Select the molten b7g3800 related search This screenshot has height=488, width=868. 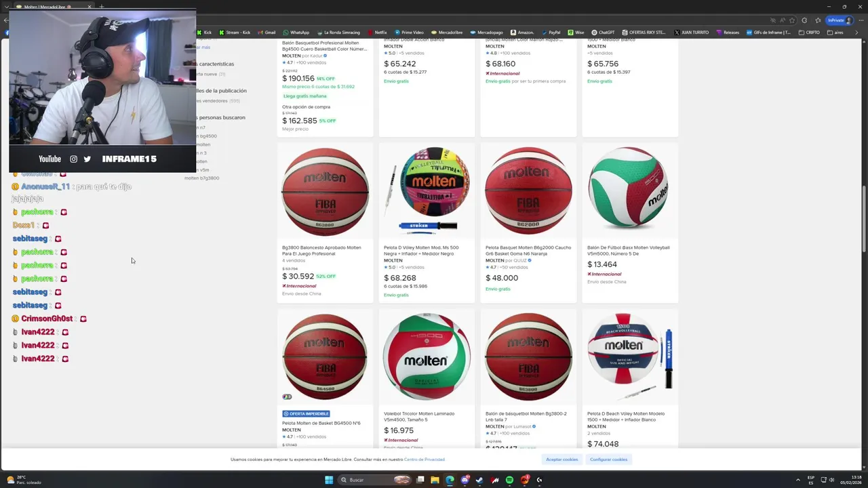[x=201, y=178]
